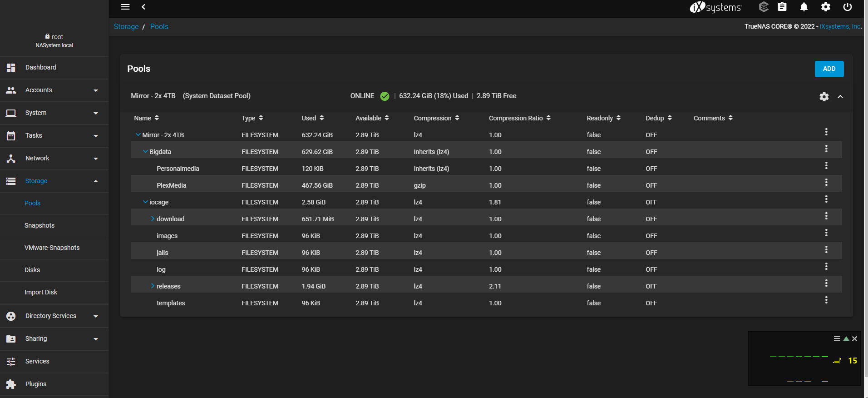This screenshot has width=868, height=398.
Task: Open actions menu for jails dataset
Action: (826, 249)
